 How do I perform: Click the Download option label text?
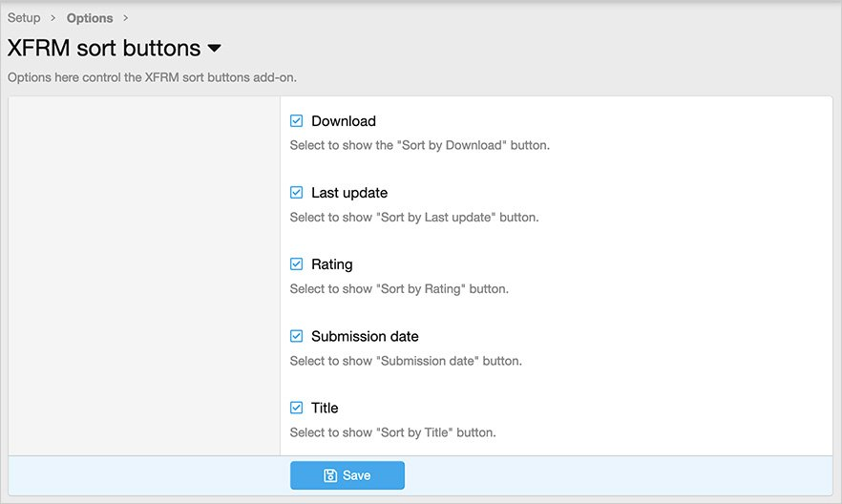pos(344,121)
